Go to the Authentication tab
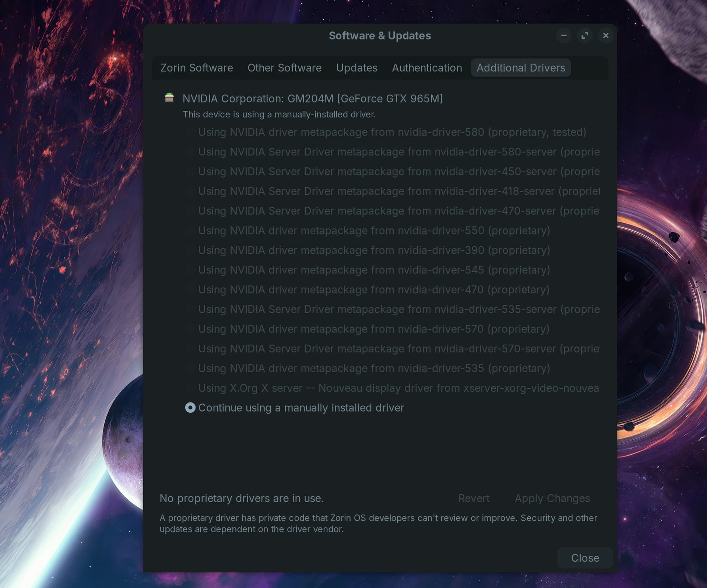This screenshot has height=588, width=707. [x=427, y=68]
